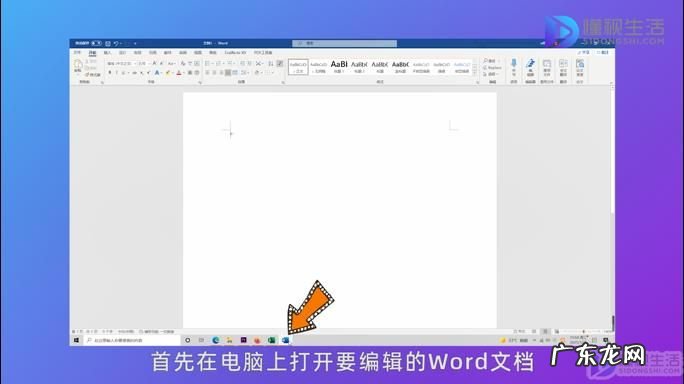Open the File tab
684x384 pixels.
point(77,53)
